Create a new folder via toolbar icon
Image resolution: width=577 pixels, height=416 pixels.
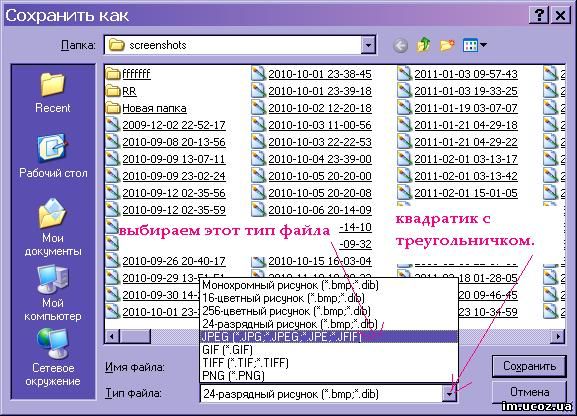(x=447, y=45)
